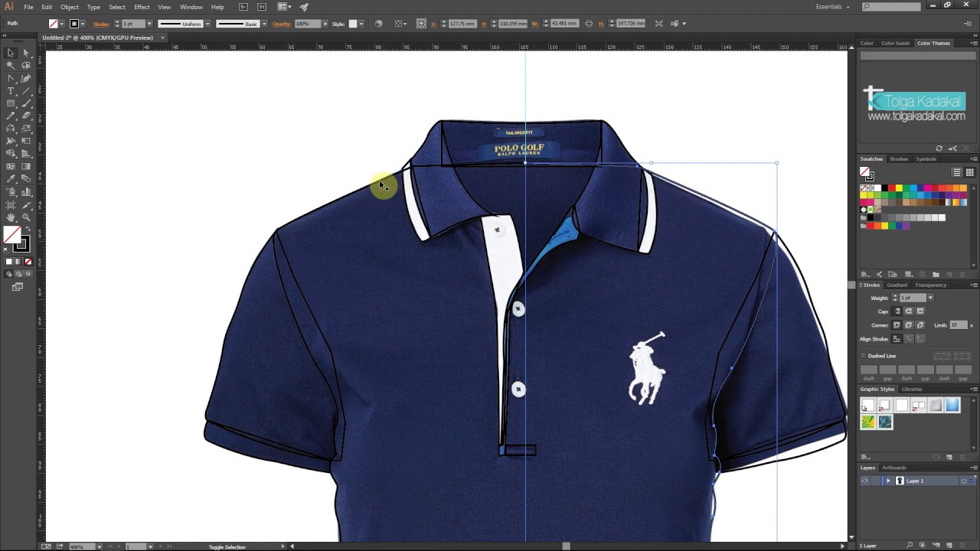Screen dimensions: 980x551
Task: Open Adobe Bridge from the menu bar
Action: (243, 7)
